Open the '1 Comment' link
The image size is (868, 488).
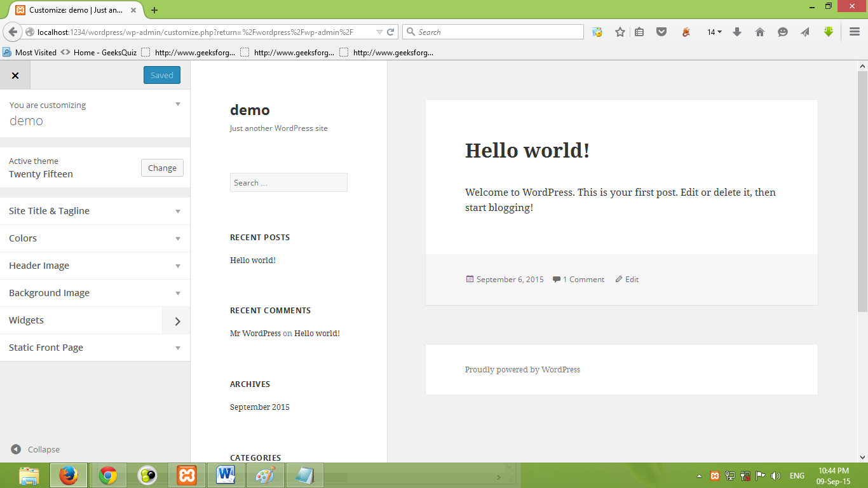click(x=583, y=279)
